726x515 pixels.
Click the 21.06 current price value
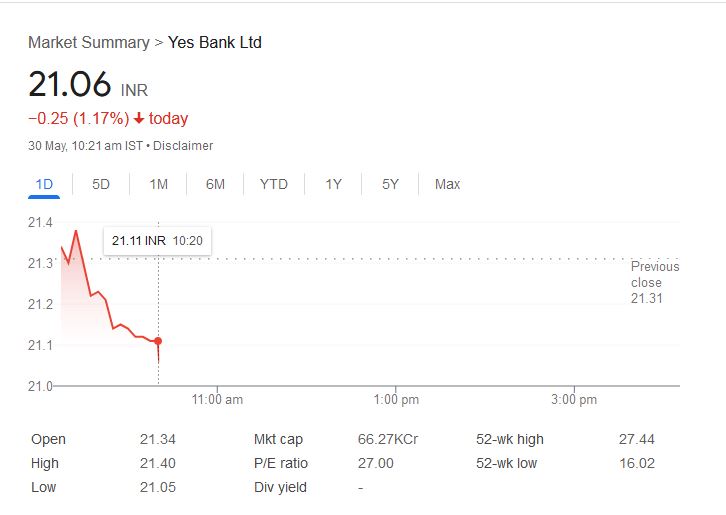click(x=69, y=84)
